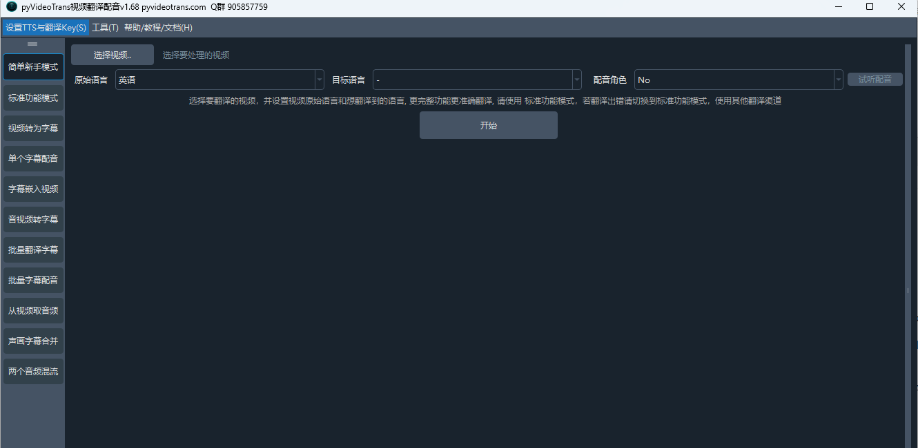The height and width of the screenshot is (448, 922).
Task: Open the 帮助/教程/文档(H) menu
Action: [x=158, y=28]
